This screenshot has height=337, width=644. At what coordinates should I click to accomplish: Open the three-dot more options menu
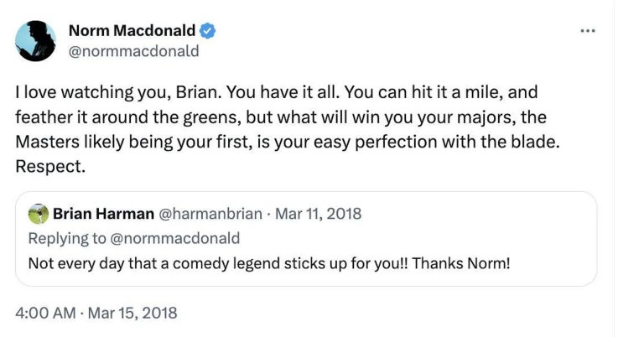[x=587, y=31]
